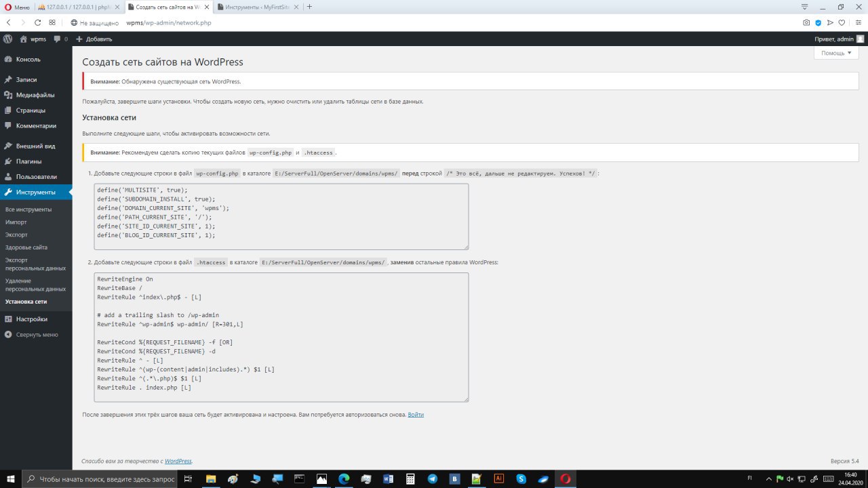Screen dimensions: 868x488
Task: Open Calculator from the taskbar
Action: point(410,479)
